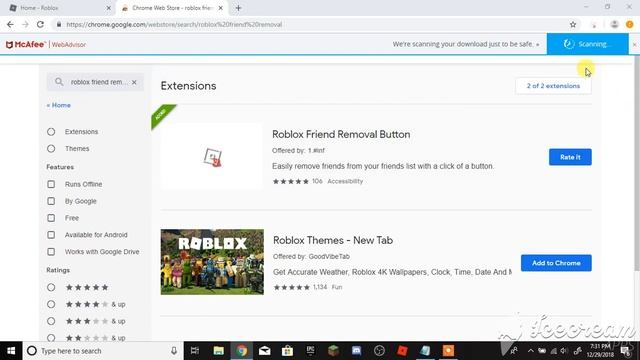Viewport: 640px width, 360px height.
Task: Open Microsoft Store from the taskbar
Action: pos(287,351)
